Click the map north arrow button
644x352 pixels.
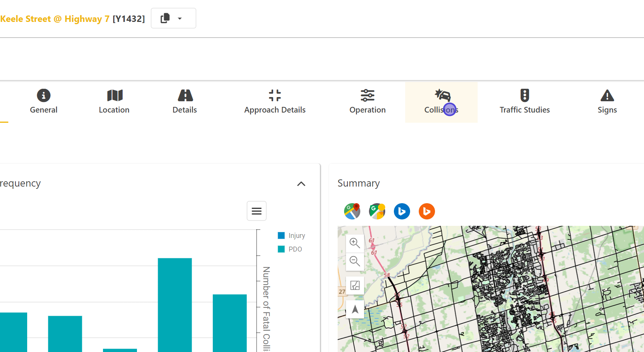(355, 310)
